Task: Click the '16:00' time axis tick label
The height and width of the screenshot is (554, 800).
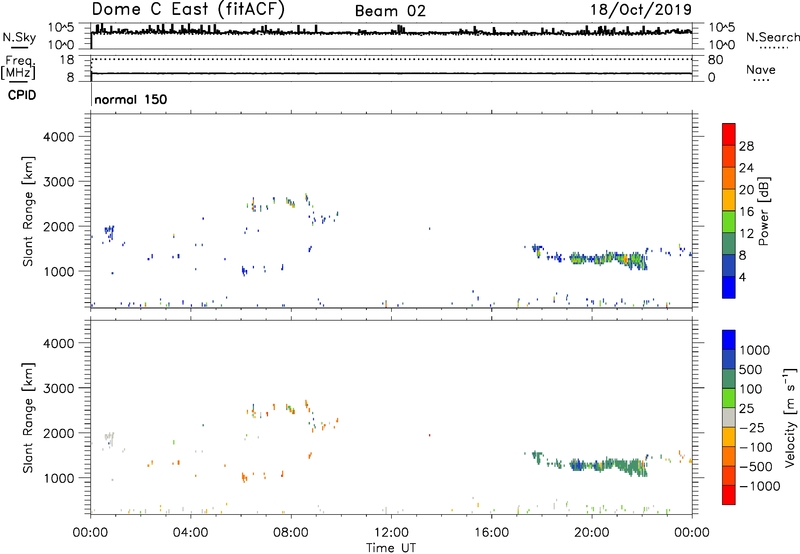Action: coord(491,533)
